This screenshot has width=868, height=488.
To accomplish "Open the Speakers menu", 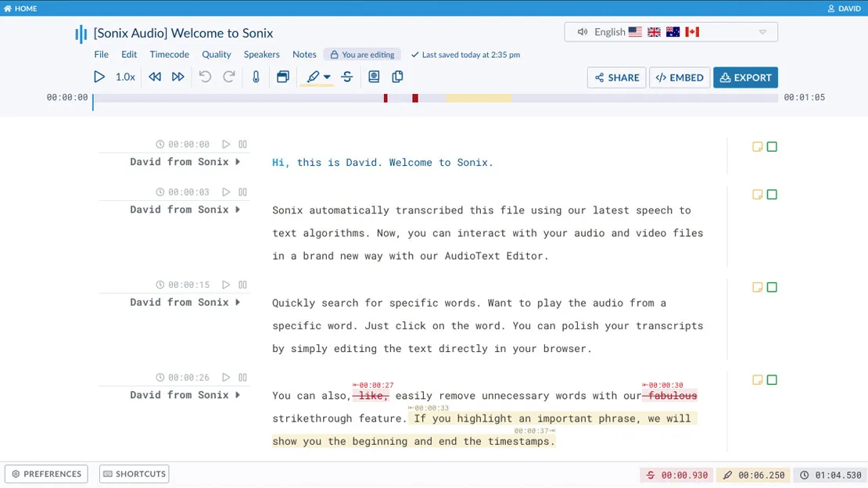I will coord(261,55).
